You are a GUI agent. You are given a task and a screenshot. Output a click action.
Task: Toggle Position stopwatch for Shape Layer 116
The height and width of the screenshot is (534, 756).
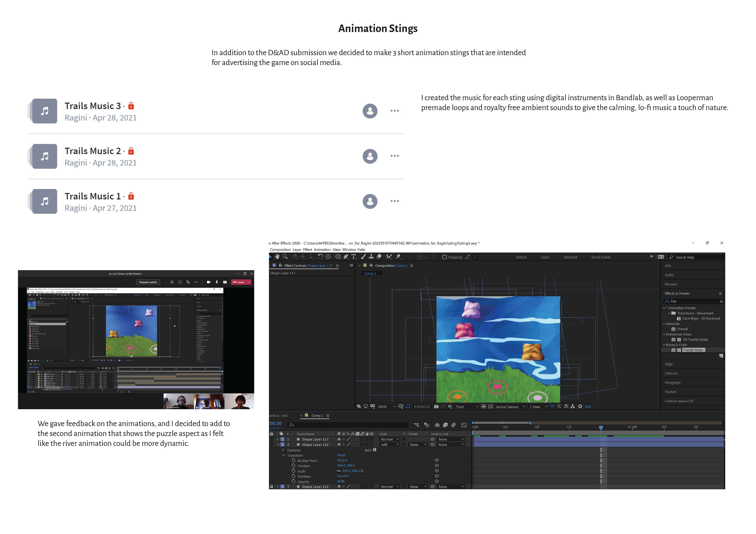point(293,466)
